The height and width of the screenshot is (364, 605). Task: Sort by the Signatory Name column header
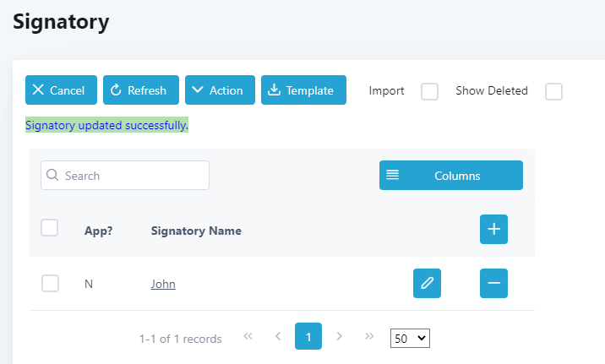(196, 231)
